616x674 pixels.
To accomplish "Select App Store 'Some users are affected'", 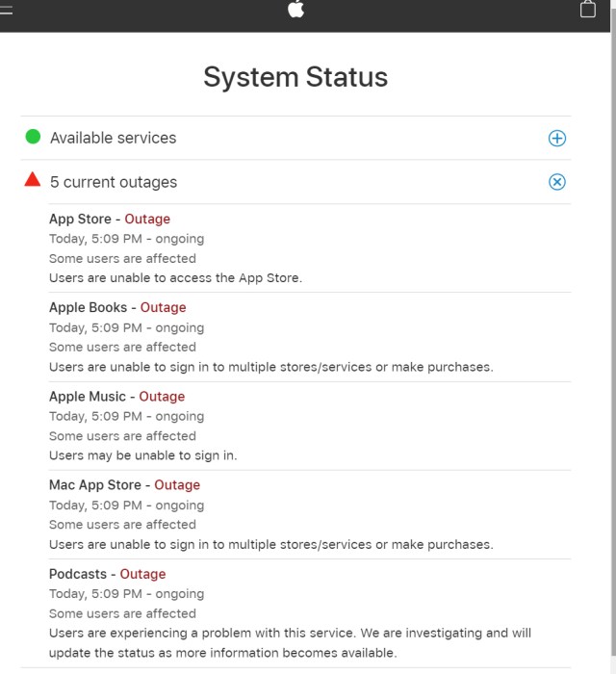I will click(122, 258).
